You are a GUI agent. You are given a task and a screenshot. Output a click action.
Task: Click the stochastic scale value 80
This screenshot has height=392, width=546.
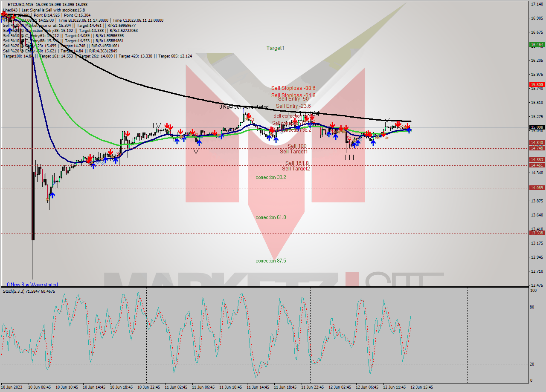click(x=532, y=307)
